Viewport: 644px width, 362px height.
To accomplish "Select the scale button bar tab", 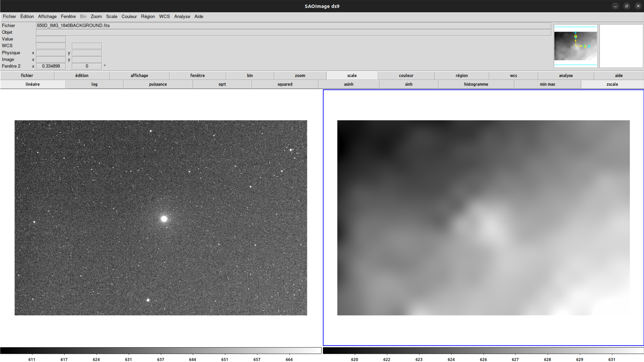I will tap(352, 75).
